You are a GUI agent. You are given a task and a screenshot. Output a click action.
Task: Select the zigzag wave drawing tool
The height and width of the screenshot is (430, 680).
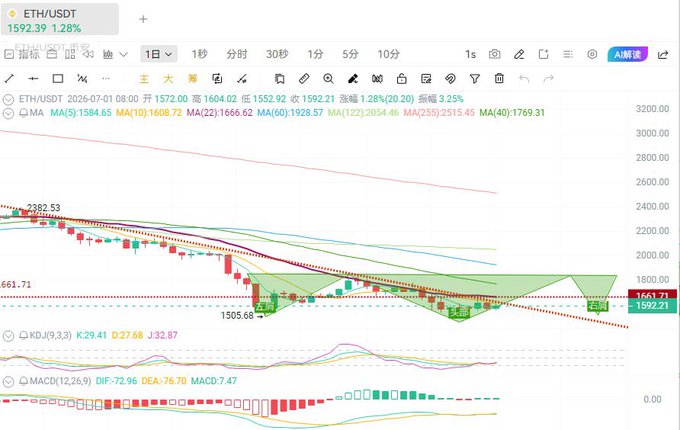click(82, 78)
